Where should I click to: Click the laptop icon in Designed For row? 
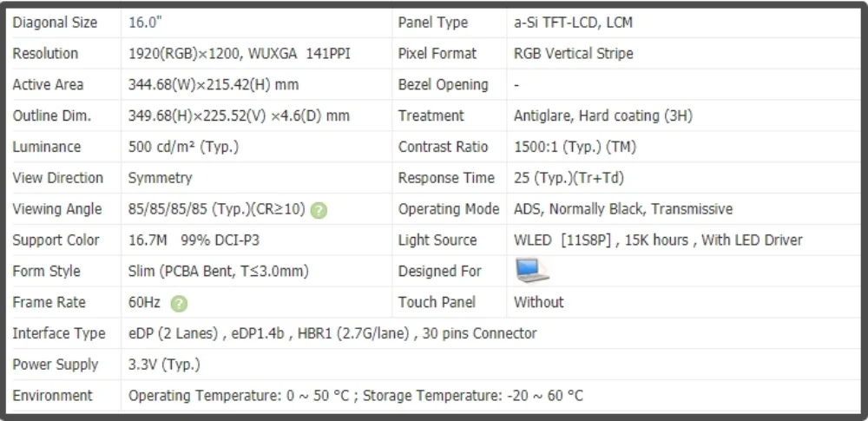tap(532, 271)
